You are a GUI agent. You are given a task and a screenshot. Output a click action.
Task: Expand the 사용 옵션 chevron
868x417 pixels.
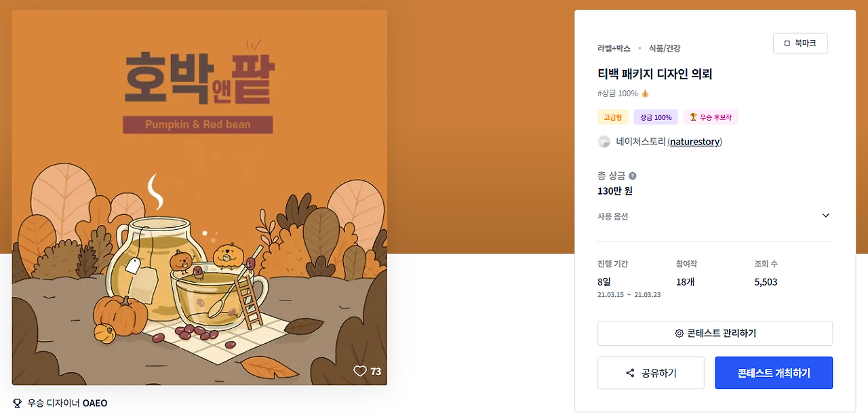[825, 216]
